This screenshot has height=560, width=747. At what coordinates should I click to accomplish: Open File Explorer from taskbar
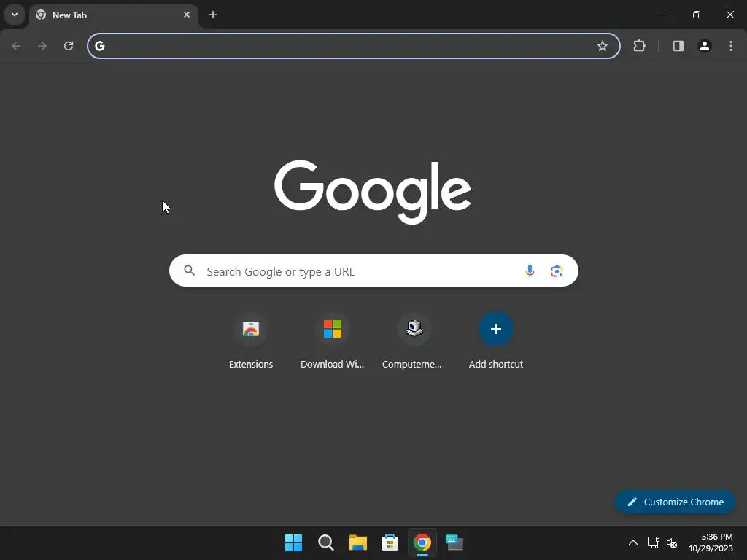coord(357,542)
